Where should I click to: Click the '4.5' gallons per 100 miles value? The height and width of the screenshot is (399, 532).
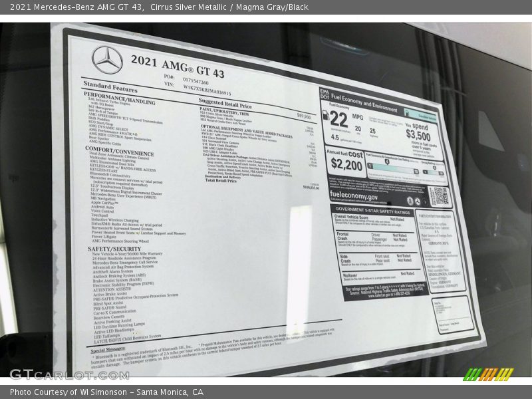click(335, 137)
